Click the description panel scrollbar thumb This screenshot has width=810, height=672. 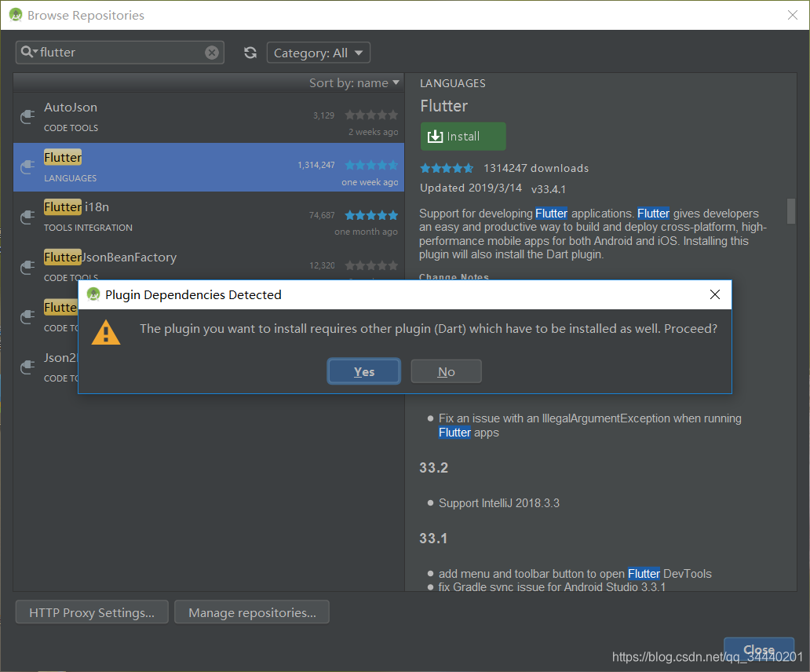point(791,210)
